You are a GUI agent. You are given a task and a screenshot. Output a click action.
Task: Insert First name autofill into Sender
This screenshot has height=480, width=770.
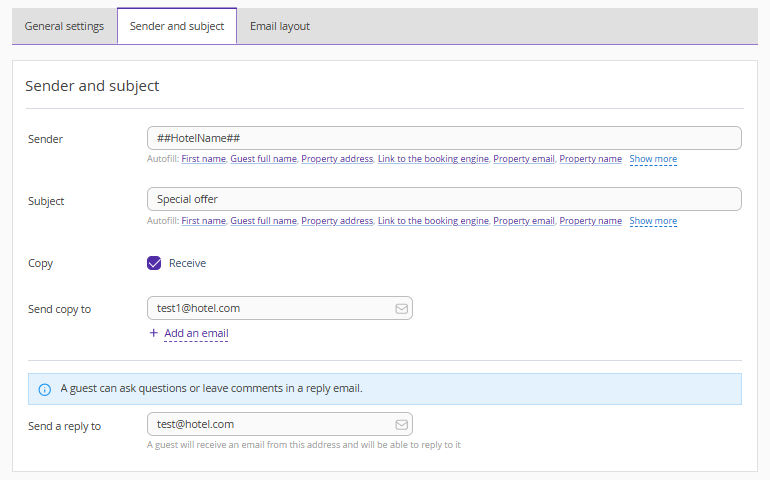point(203,159)
